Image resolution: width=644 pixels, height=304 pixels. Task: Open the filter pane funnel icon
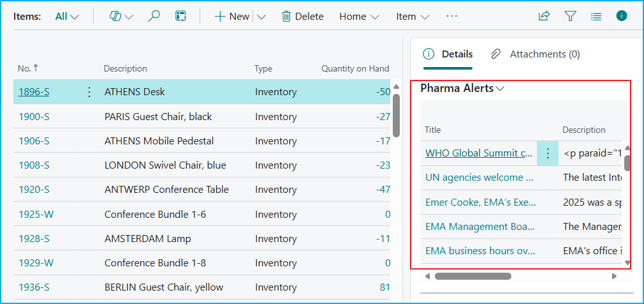570,17
